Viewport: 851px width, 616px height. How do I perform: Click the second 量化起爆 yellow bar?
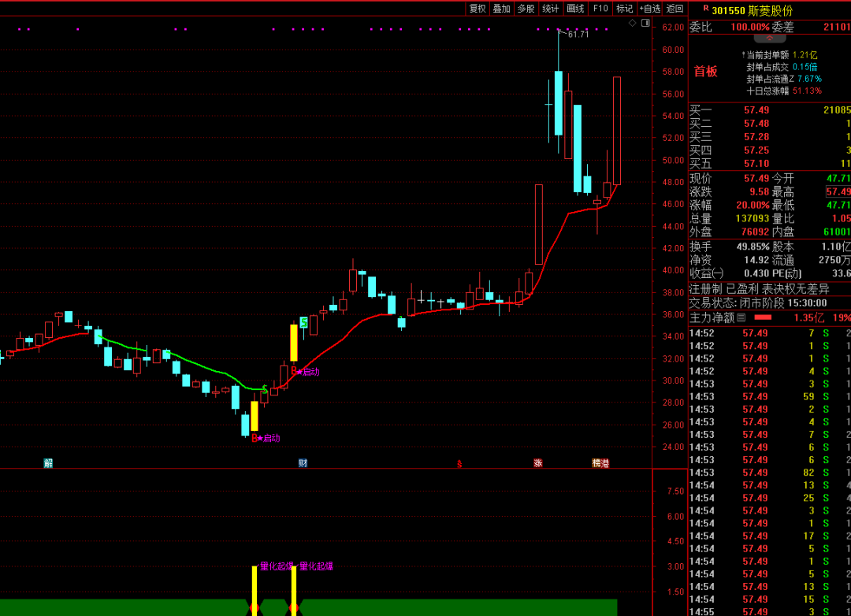point(294,589)
